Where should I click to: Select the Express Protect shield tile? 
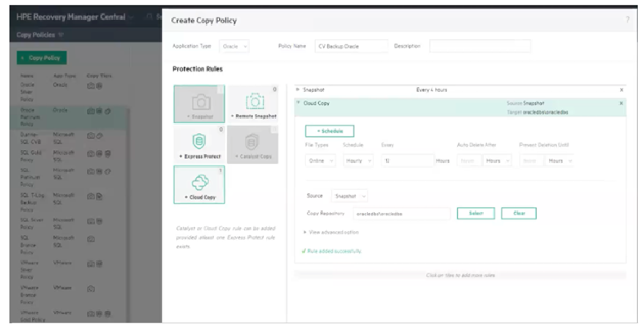tap(199, 144)
